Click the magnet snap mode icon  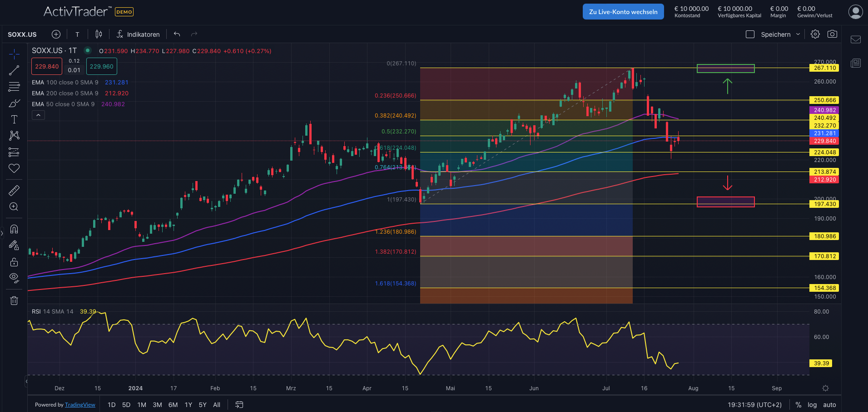[x=14, y=229]
